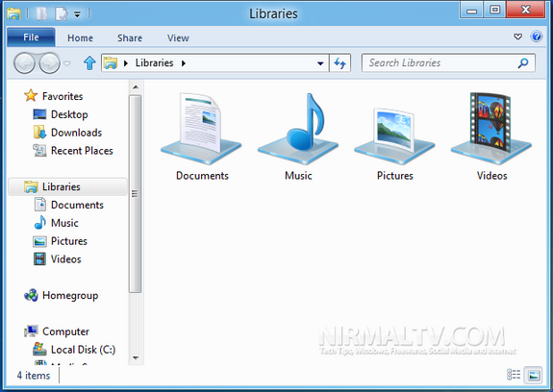Click the Back navigation arrow

pyautogui.click(x=24, y=63)
